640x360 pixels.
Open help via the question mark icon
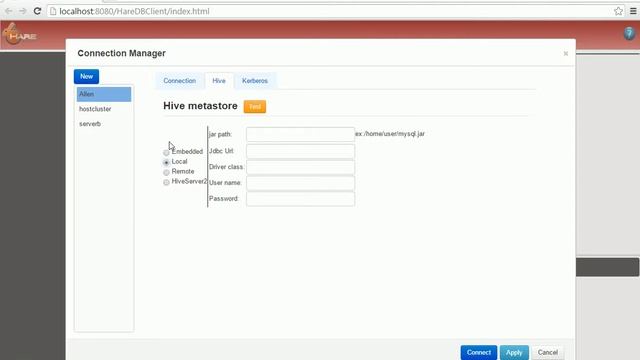coord(629,33)
